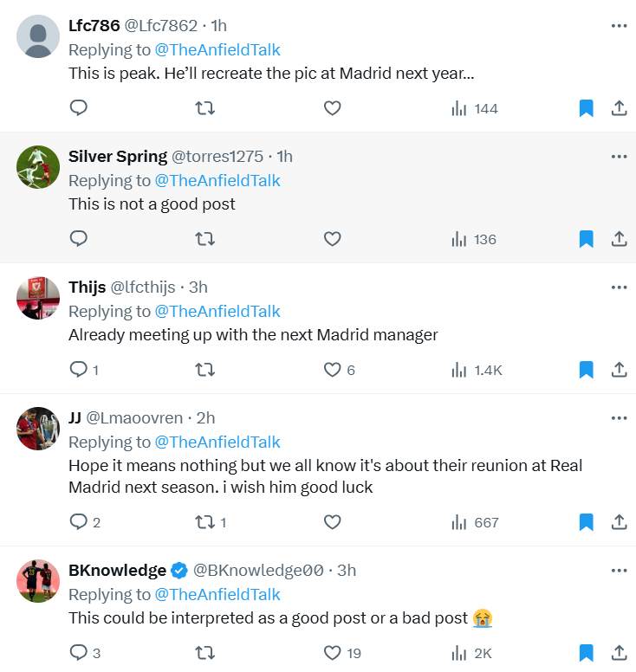The width and height of the screenshot is (636, 672).
Task: Open more options menu on Thijs's tweet
Action: click(619, 288)
